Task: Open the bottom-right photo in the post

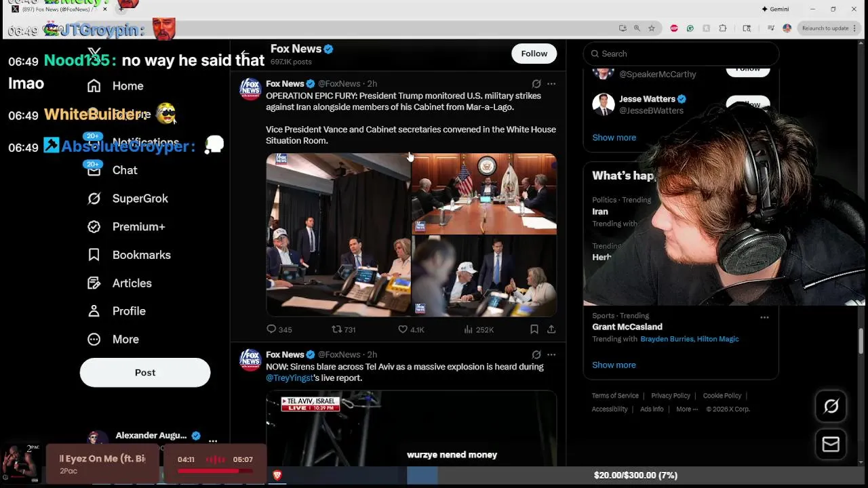Action: coord(484,276)
